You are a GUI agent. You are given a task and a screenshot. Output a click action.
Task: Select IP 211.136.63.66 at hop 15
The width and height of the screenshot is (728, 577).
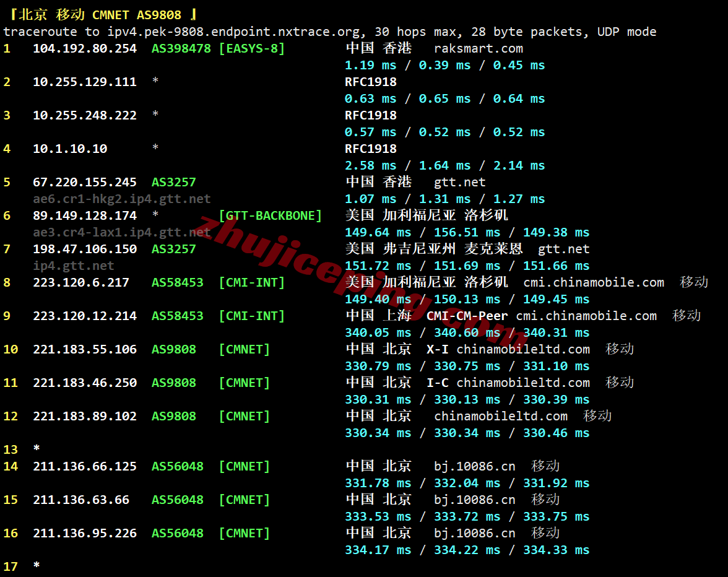81,500
